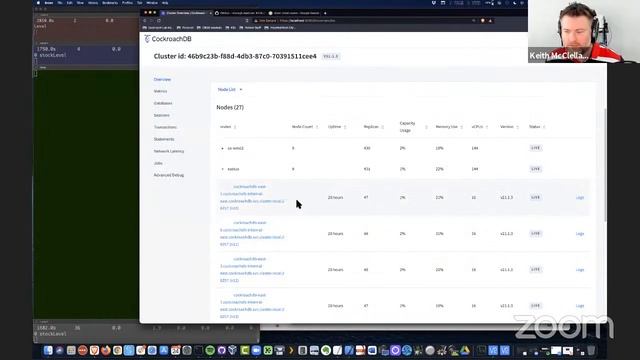Open Spotify from the Dock
The width and height of the screenshot is (640, 360).
[x=210, y=350]
